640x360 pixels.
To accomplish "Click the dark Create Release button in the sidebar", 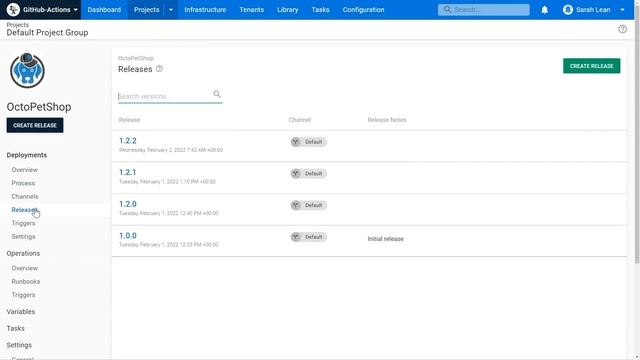I will pos(35,125).
